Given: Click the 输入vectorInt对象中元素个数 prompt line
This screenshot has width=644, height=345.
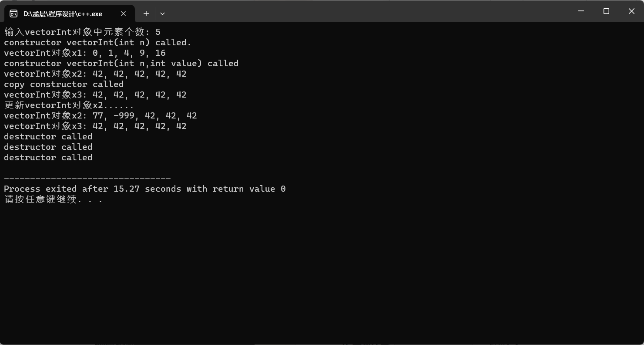Looking at the screenshot, I should (x=82, y=32).
